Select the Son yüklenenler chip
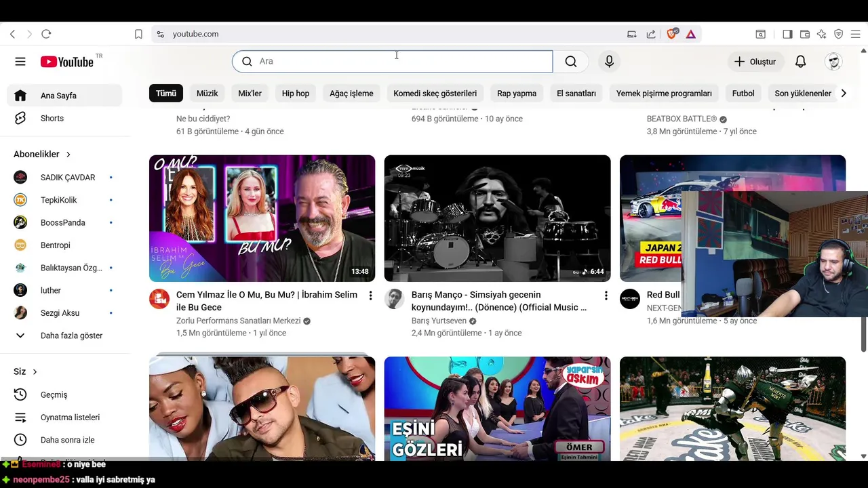This screenshot has width=868, height=488. point(803,94)
